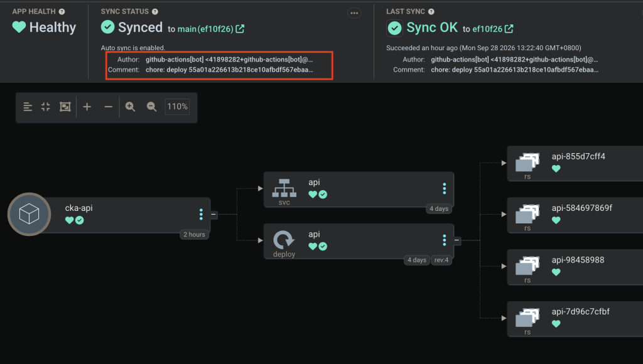
Task: Click the rev:4 revision tag
Action: (x=441, y=260)
